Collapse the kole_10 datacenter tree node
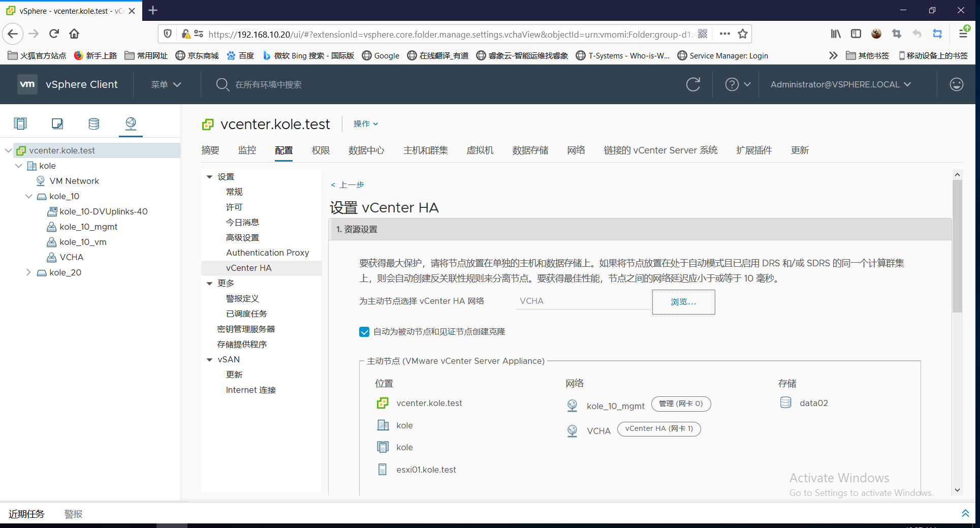This screenshot has height=528, width=980. (x=28, y=196)
